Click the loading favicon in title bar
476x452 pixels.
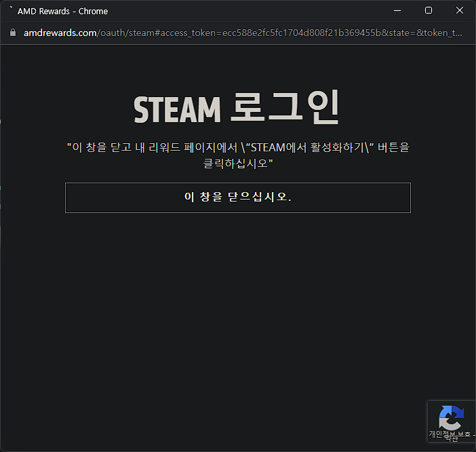11,7
